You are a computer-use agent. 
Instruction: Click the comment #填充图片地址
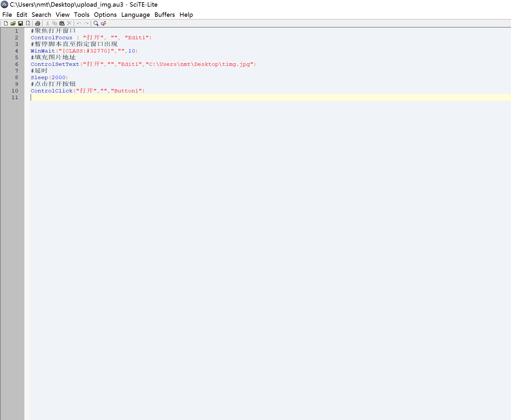point(53,57)
